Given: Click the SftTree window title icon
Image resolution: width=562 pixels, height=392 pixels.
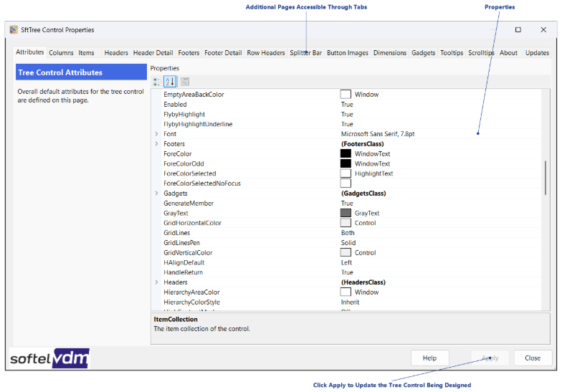Looking at the screenshot, I should point(14,30).
